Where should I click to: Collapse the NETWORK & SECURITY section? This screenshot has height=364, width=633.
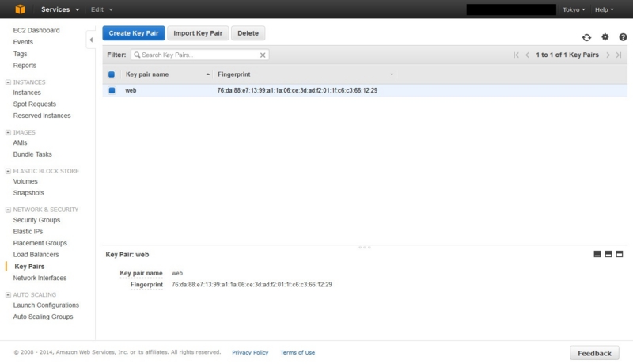tap(8, 210)
